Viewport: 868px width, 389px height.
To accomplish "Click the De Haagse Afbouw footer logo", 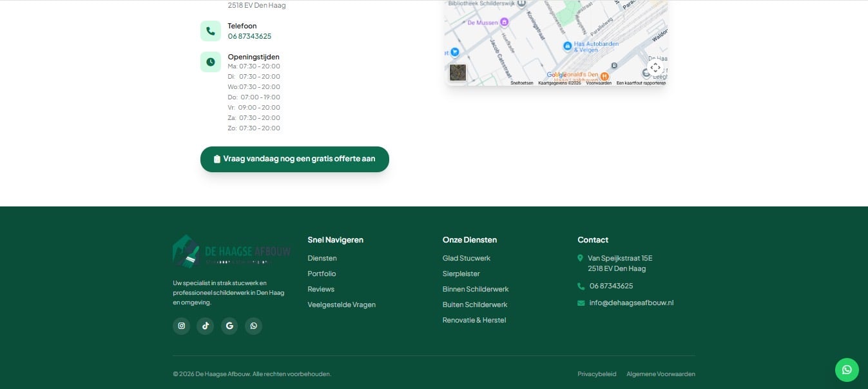I will coord(232,252).
